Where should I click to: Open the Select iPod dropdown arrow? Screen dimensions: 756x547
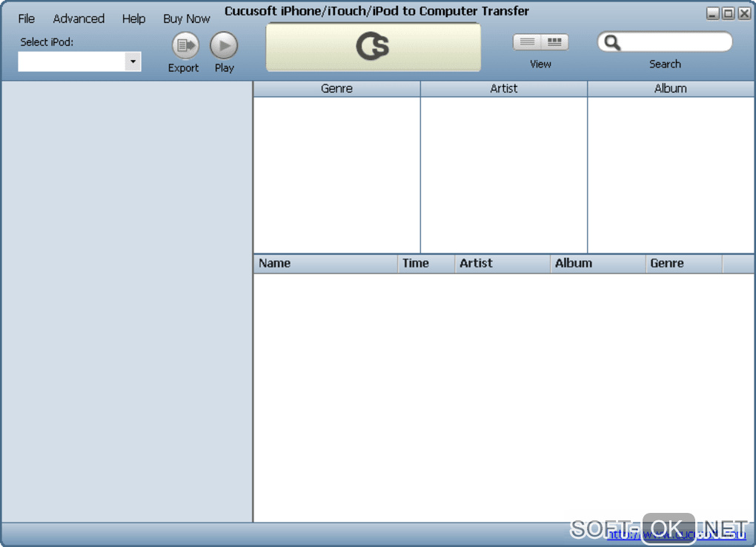point(133,62)
